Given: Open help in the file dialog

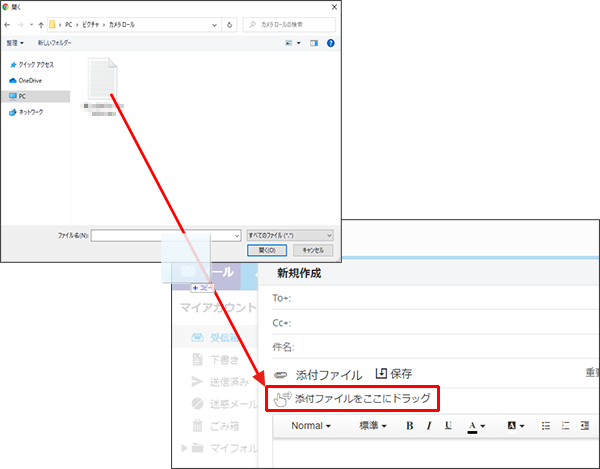Looking at the screenshot, I should [330, 43].
